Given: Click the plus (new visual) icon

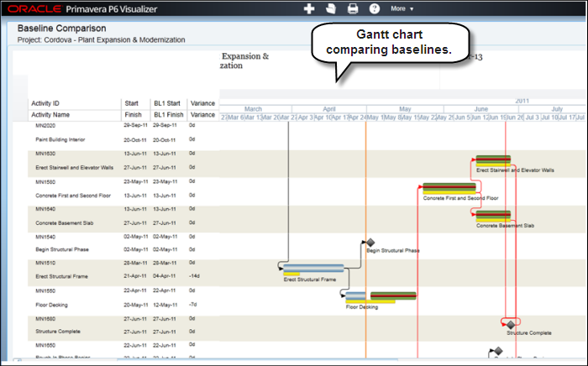Looking at the screenshot, I should click(x=309, y=8).
